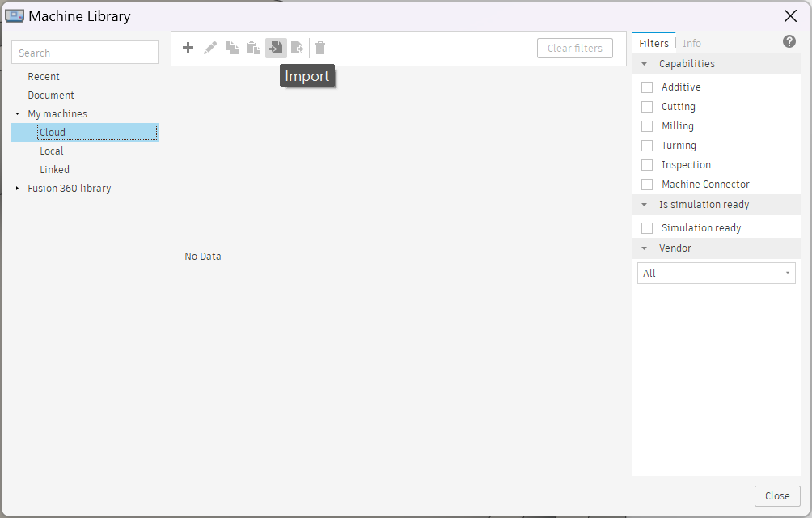
Task: Click the Search input field
Action: [85, 53]
